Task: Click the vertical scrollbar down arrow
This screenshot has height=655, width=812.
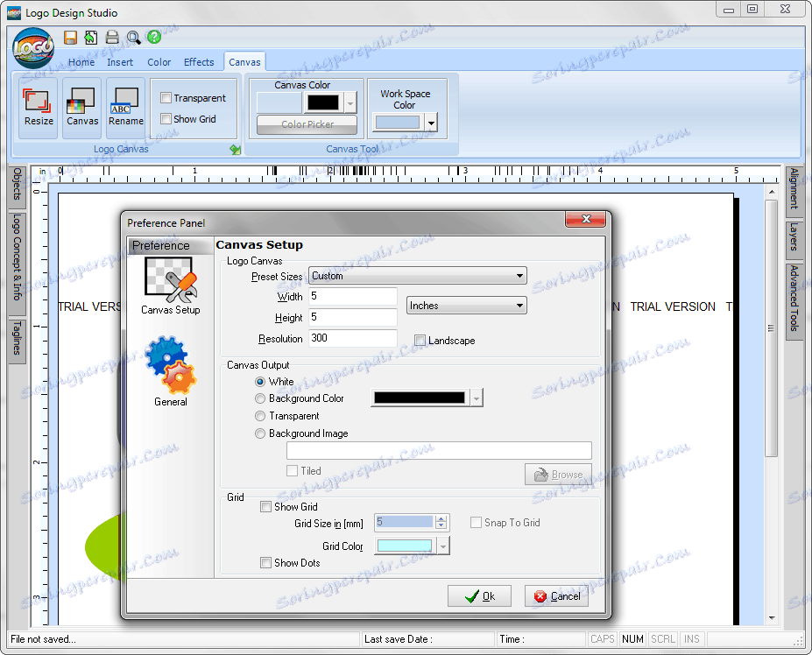Action: click(x=772, y=617)
